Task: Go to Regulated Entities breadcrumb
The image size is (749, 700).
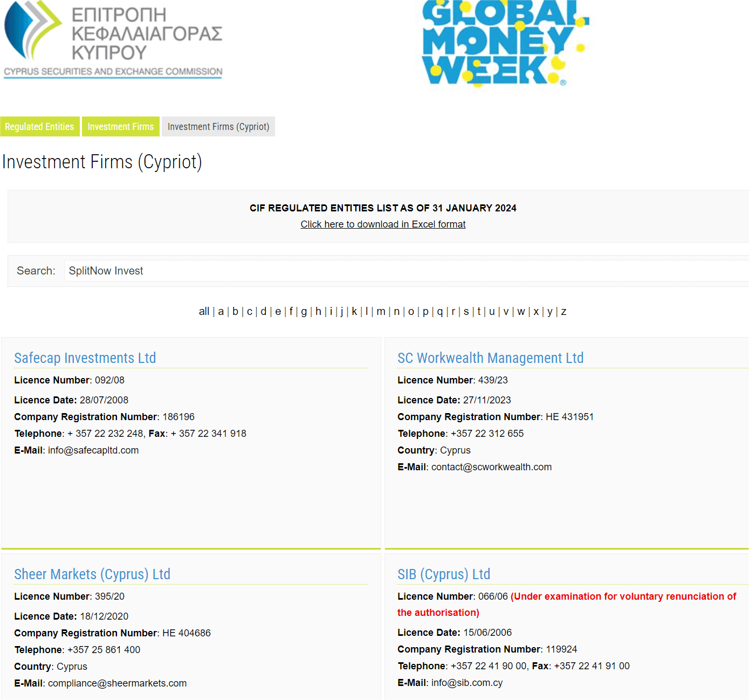Action: pyautogui.click(x=39, y=127)
